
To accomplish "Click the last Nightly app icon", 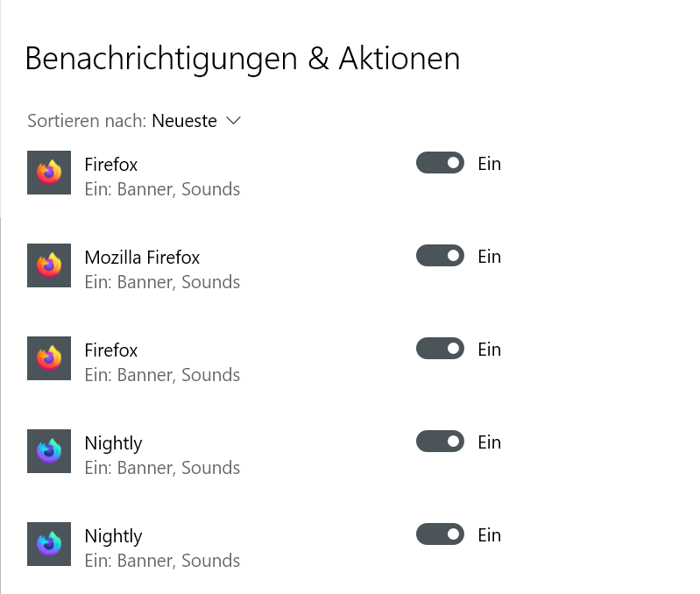I will [49, 544].
